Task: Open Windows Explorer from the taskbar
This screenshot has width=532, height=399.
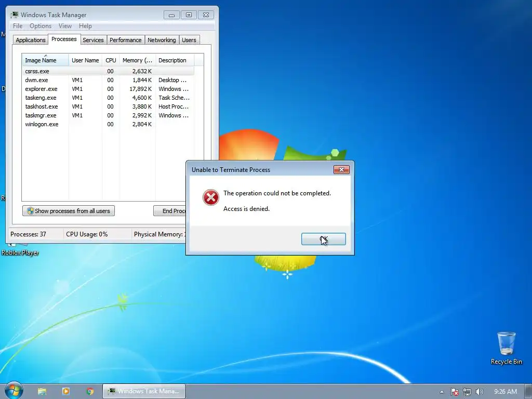Action: (42, 391)
